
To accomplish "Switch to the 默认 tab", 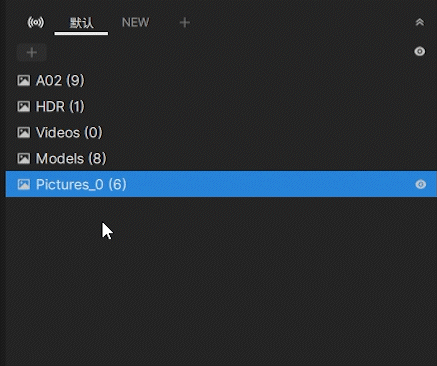I will tap(81, 23).
